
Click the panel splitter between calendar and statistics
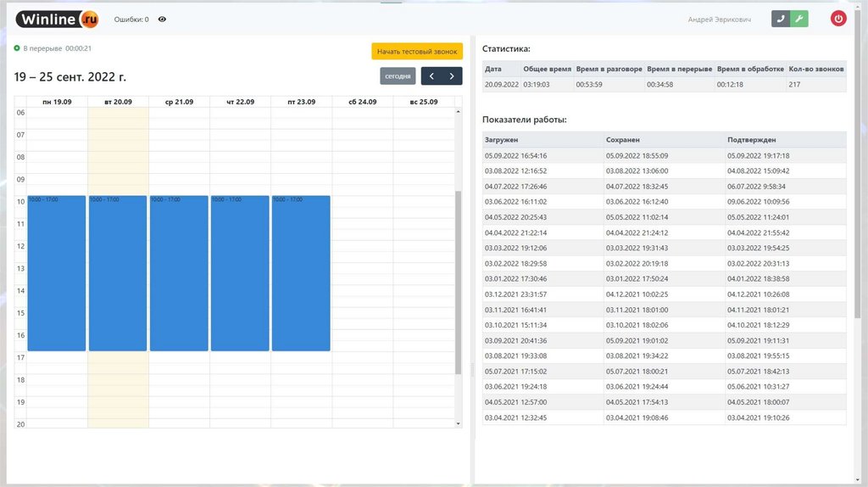472,369
